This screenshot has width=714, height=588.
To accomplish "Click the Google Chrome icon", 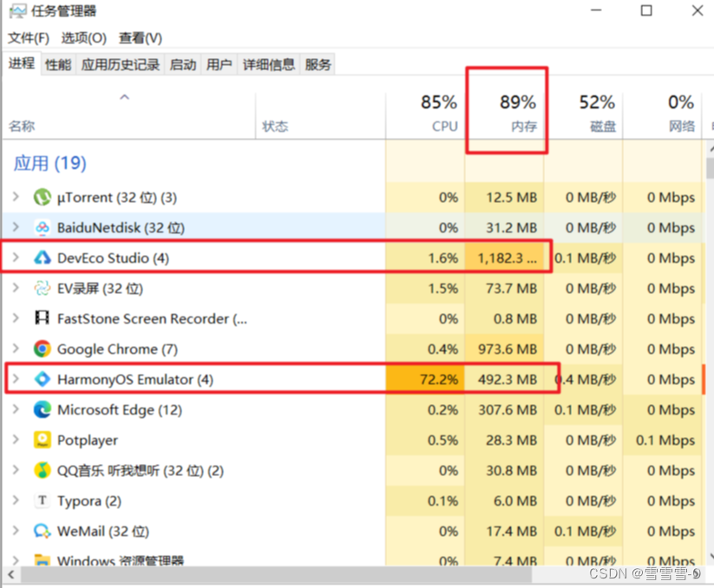I will coord(42,349).
